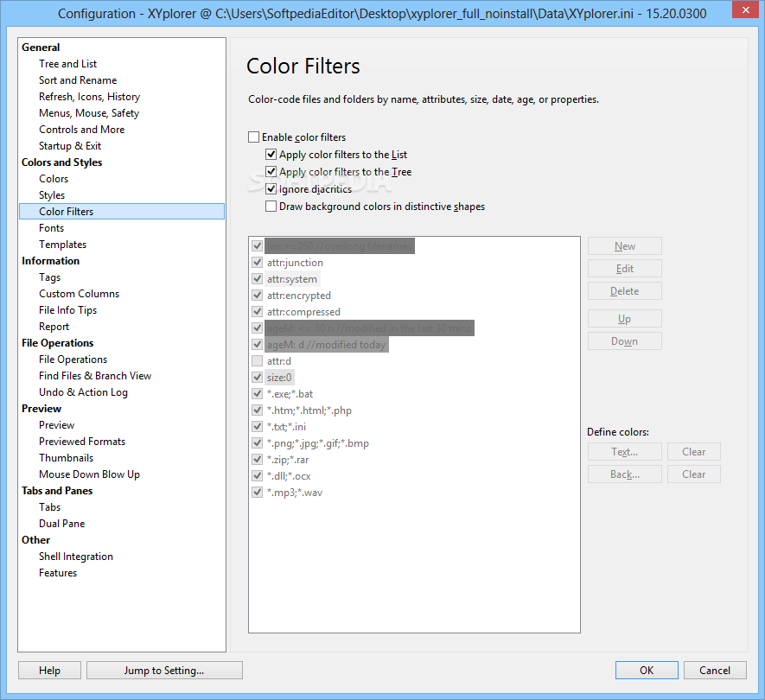Screen dimensions: 765x700
Task: Toggle checkbox for *.exe;*.bat filter
Action: [x=257, y=394]
